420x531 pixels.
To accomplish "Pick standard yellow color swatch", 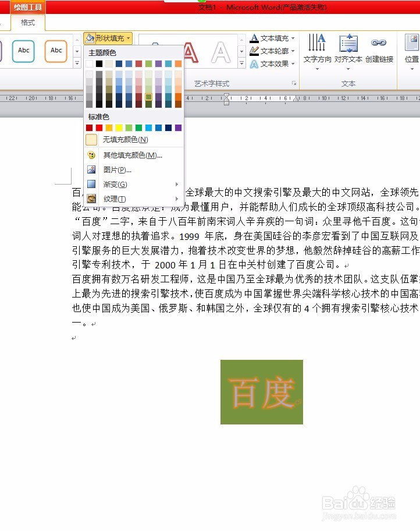I will (x=119, y=128).
